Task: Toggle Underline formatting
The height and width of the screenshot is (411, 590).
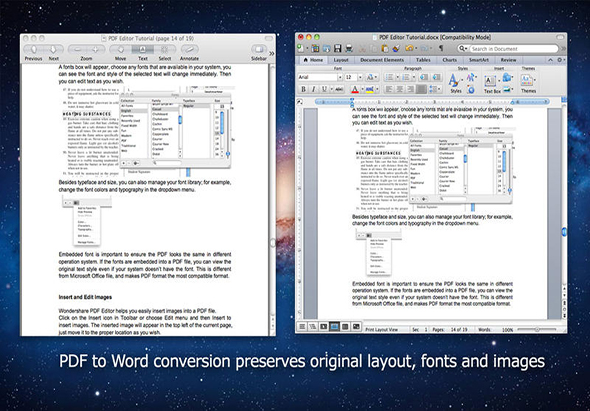Action: tap(324, 89)
